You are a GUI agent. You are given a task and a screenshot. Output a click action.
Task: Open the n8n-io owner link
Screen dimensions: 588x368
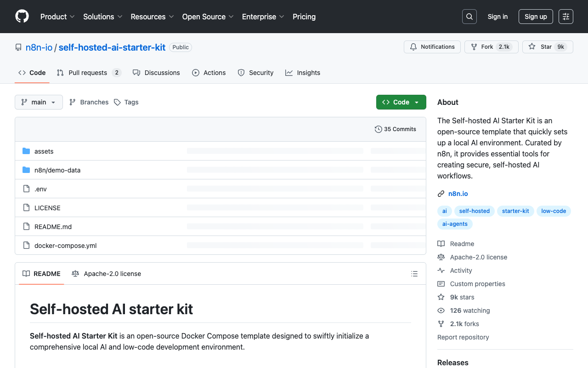point(39,47)
